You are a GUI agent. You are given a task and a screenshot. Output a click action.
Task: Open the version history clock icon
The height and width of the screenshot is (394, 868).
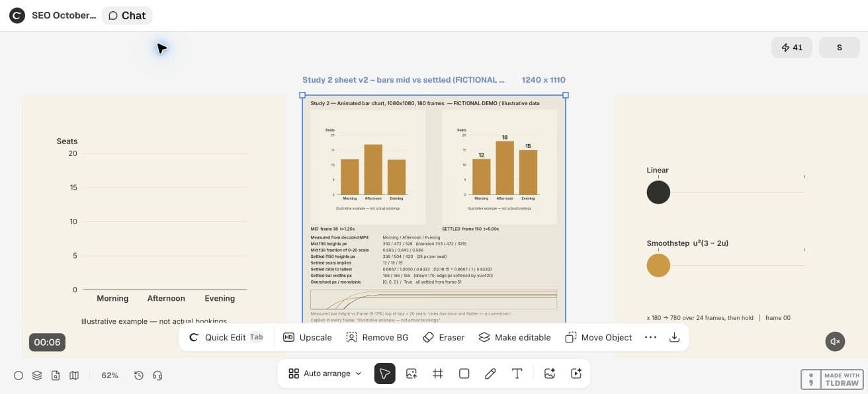[139, 375]
